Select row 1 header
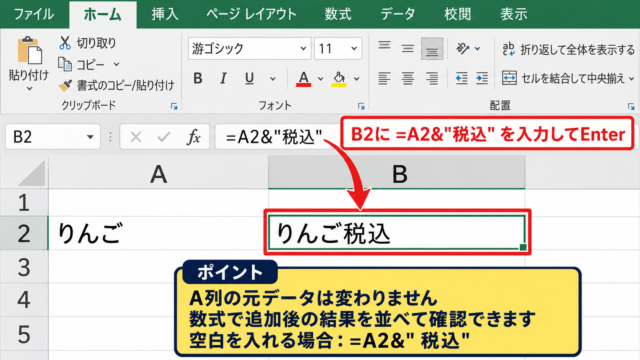 click(24, 202)
